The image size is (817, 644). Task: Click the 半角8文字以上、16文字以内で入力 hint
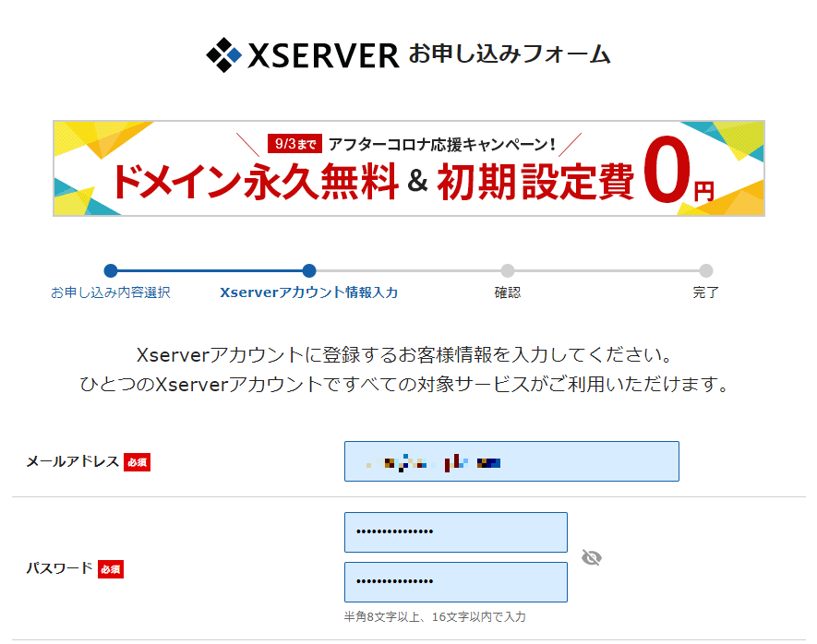click(435, 617)
